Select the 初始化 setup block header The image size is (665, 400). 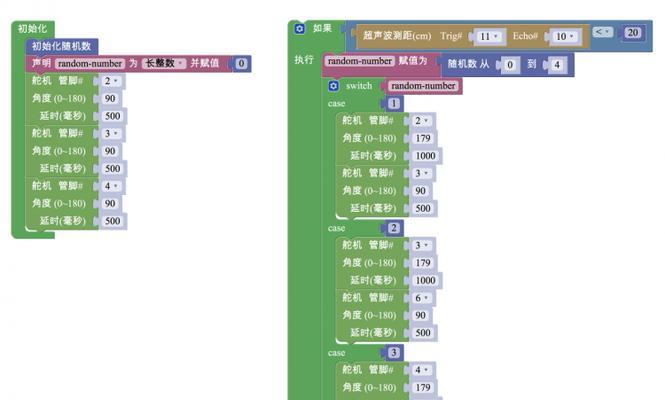click(x=32, y=29)
